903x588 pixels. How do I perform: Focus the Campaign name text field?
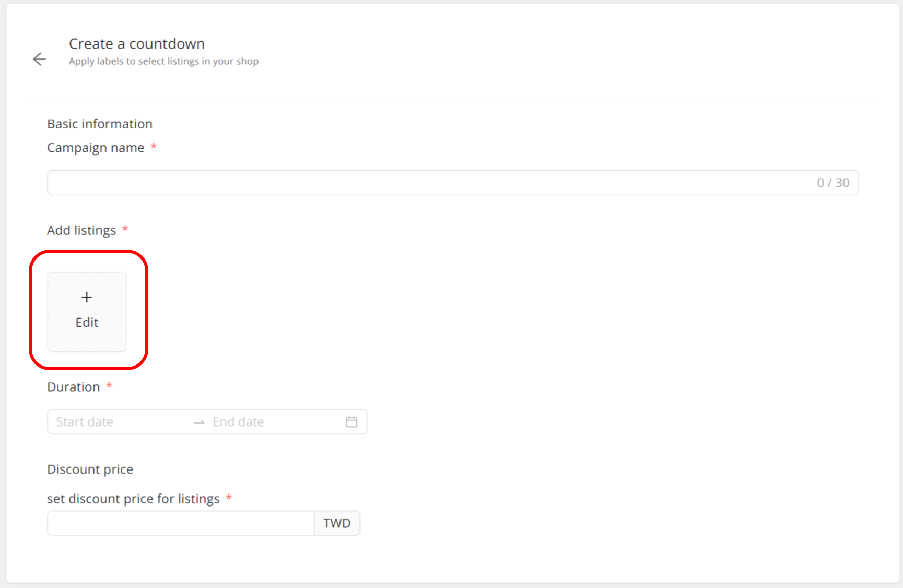pyautogui.click(x=428, y=183)
